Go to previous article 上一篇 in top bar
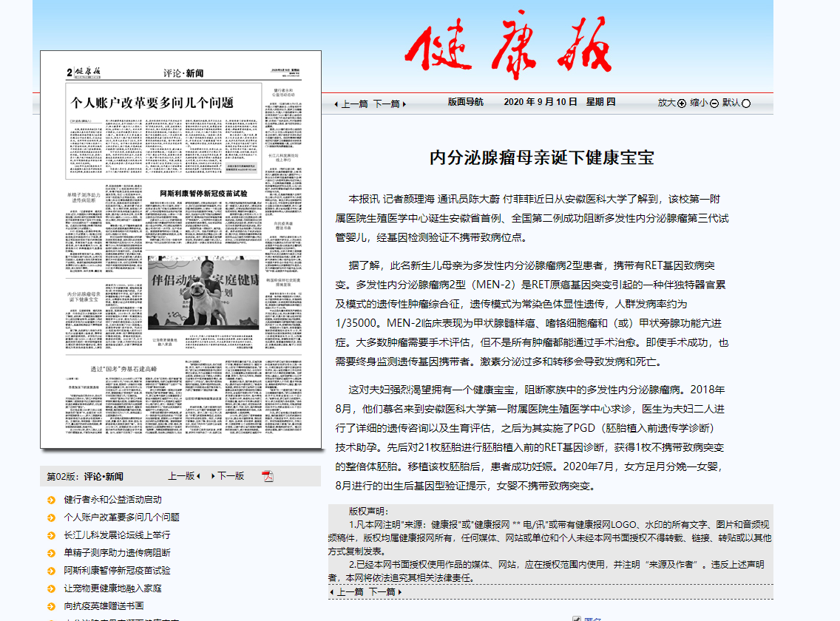Viewport: 840px width, 621px height. [351, 104]
